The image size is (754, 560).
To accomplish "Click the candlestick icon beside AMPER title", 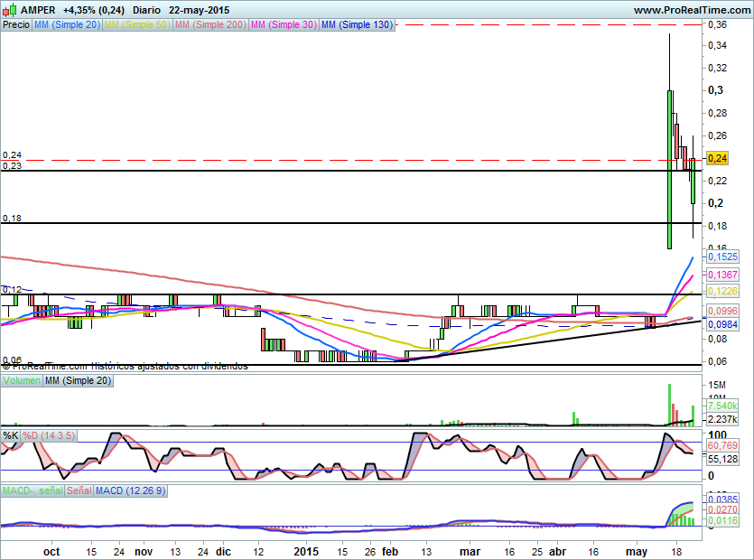I will [10, 10].
